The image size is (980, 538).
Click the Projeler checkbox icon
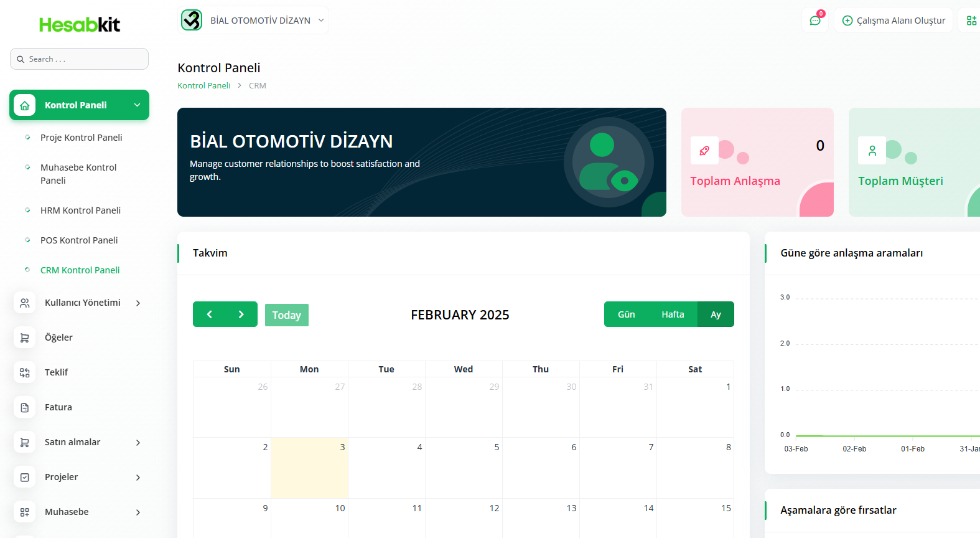[25, 477]
